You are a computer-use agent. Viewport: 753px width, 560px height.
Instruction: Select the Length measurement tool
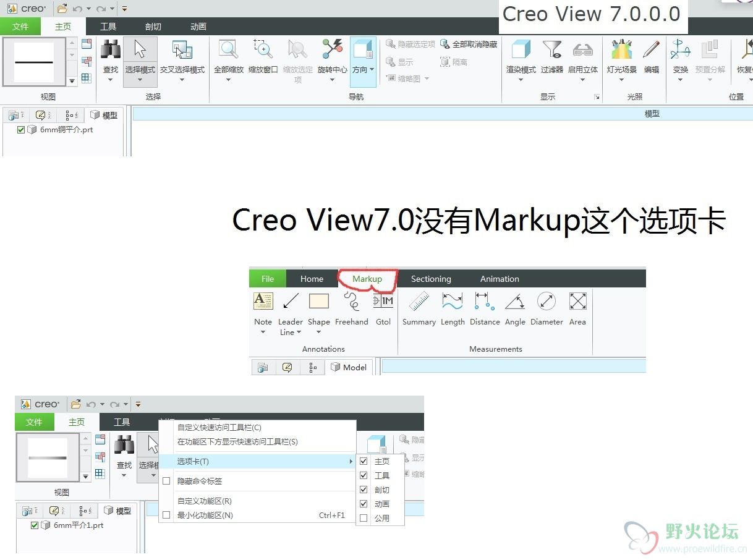tap(453, 302)
